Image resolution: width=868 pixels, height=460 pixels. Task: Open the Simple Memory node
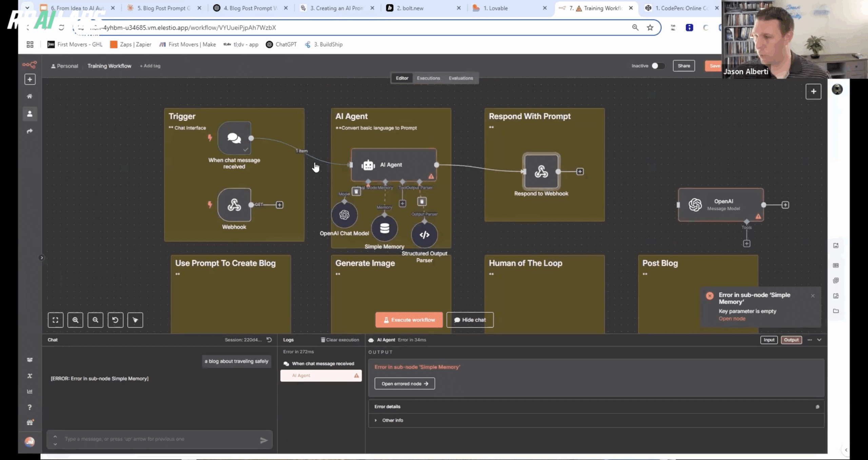click(384, 228)
